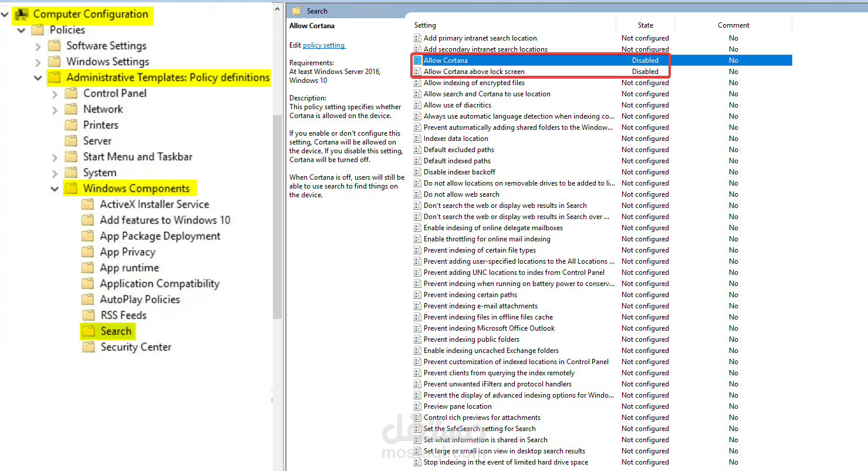Click the Server folder icon
868x471 pixels.
click(71, 141)
